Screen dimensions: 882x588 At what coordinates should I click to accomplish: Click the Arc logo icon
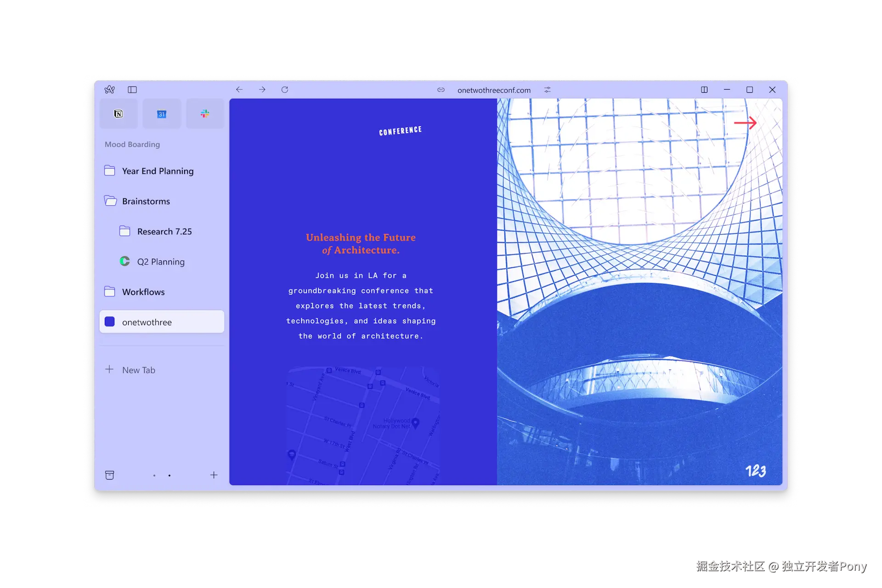(109, 90)
